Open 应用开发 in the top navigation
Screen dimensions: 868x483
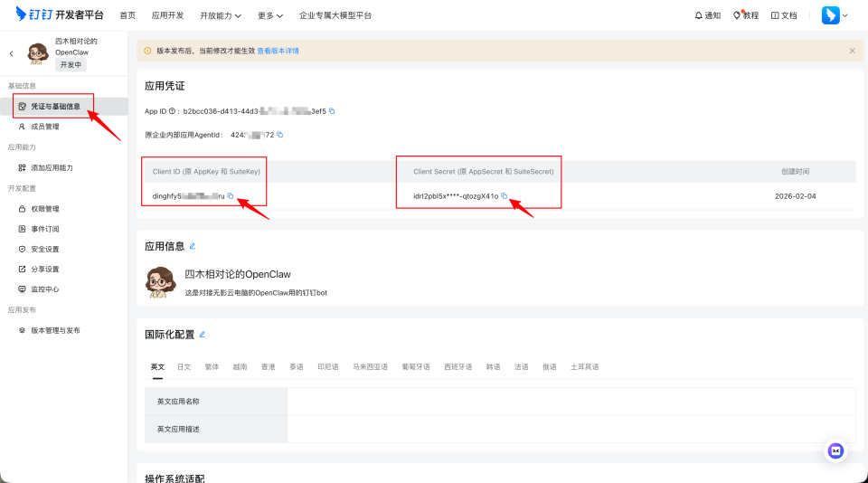tap(168, 15)
